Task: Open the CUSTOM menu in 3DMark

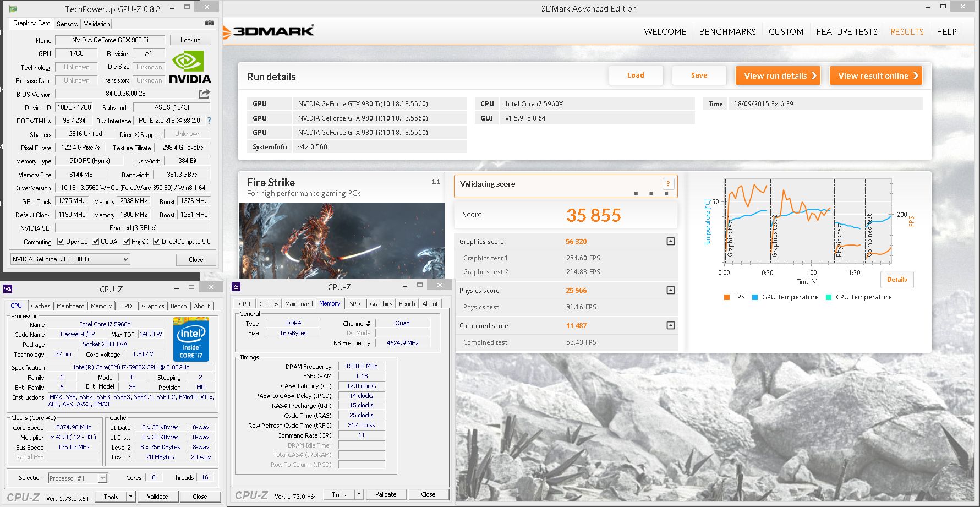Action: click(x=786, y=32)
